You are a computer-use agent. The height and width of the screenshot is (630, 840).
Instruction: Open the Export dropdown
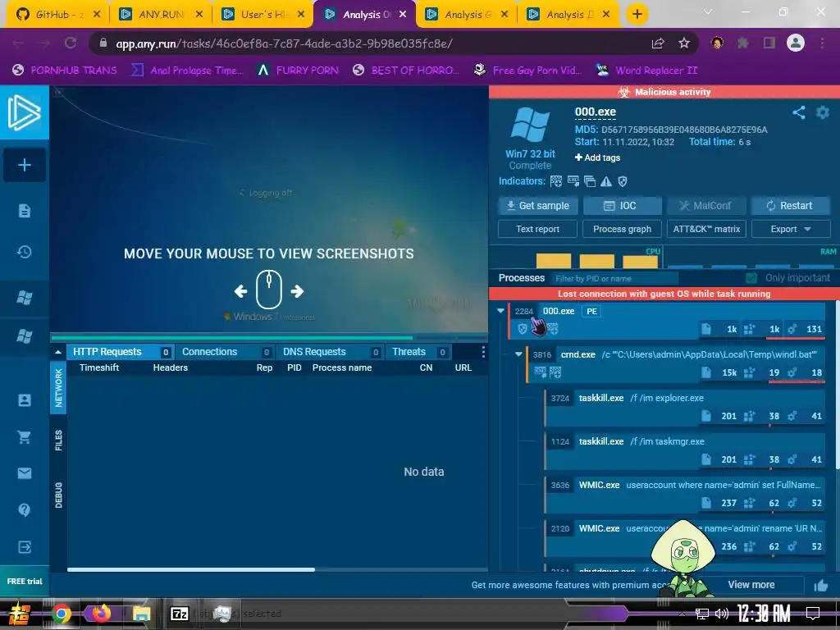[791, 229]
